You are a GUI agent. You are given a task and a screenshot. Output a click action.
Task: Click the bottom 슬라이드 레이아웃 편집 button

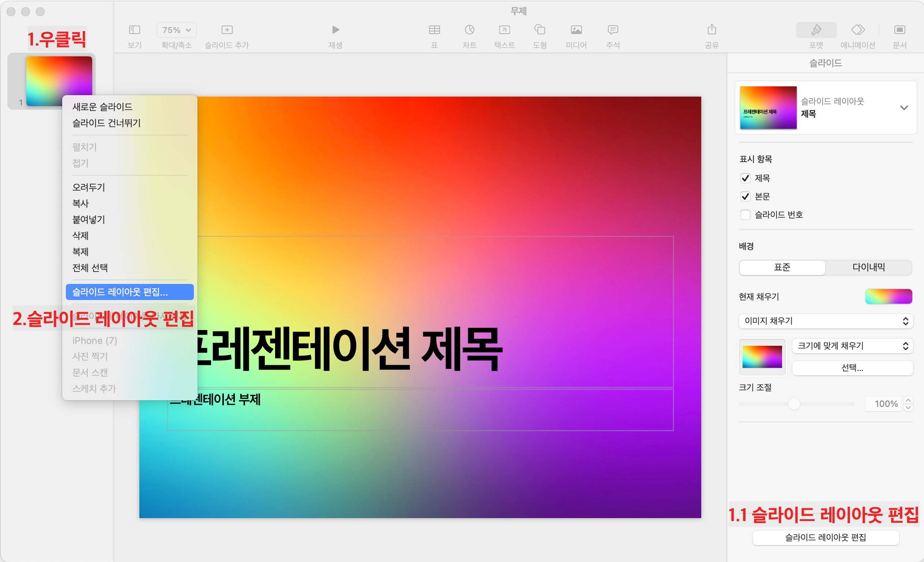point(825,537)
